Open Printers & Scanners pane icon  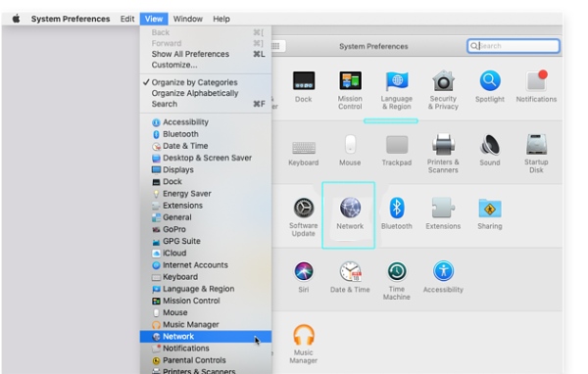pyautogui.click(x=443, y=145)
